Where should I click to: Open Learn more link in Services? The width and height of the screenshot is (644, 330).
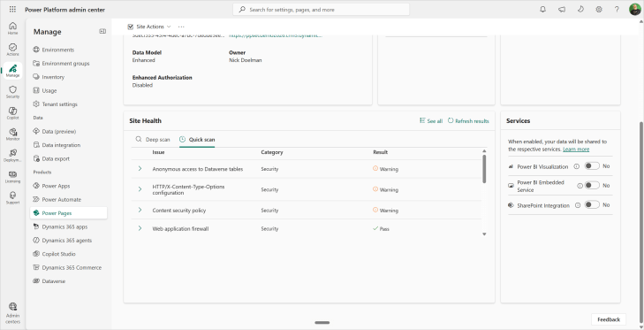tap(576, 150)
